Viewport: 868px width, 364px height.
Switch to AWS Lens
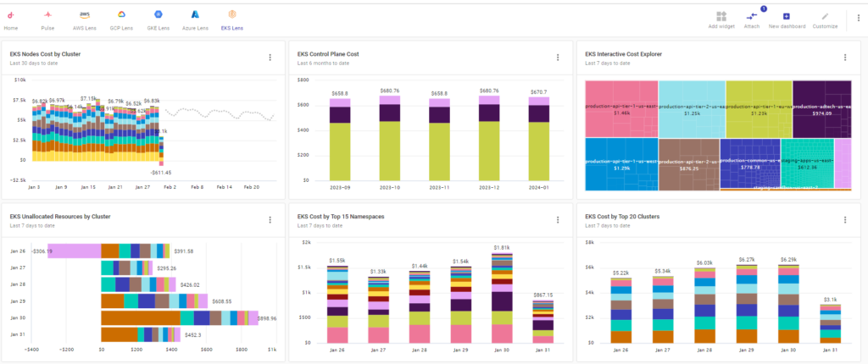point(84,16)
